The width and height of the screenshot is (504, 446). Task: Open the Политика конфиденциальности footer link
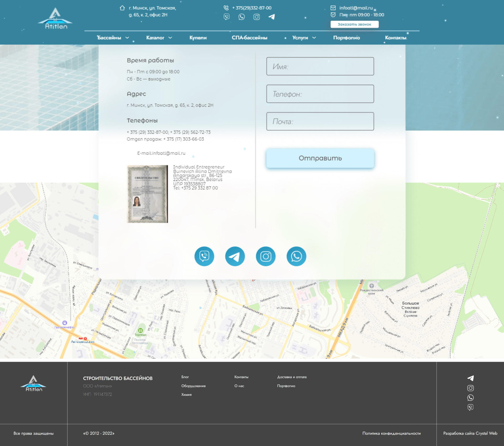click(x=391, y=433)
